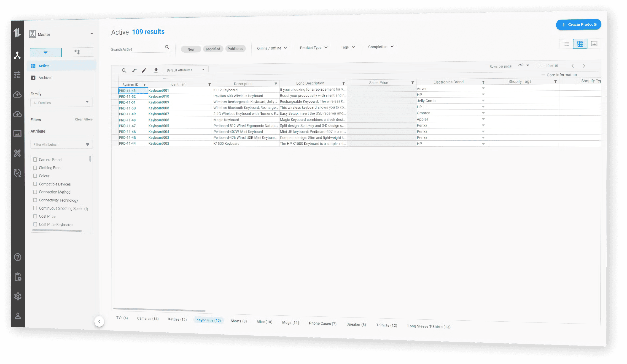Viewport: 627px width, 364px height.
Task: Enable the Cost Price attribute checkbox
Action: coord(35,216)
